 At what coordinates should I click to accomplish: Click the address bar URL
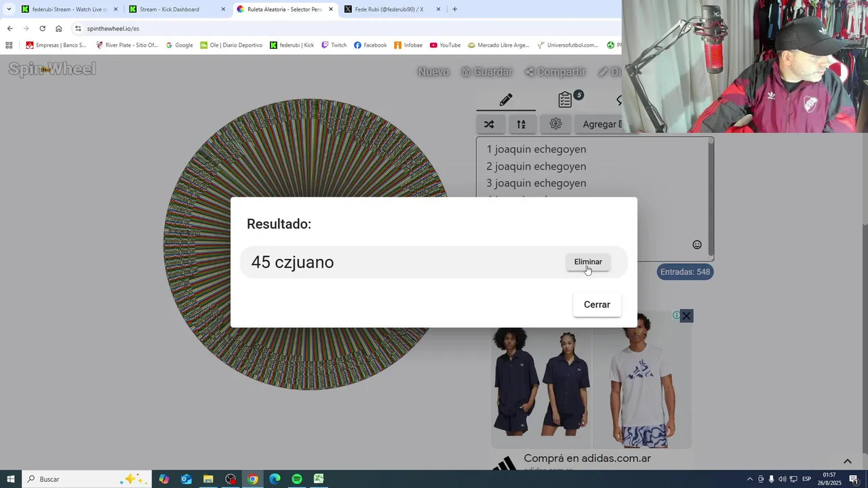113,28
